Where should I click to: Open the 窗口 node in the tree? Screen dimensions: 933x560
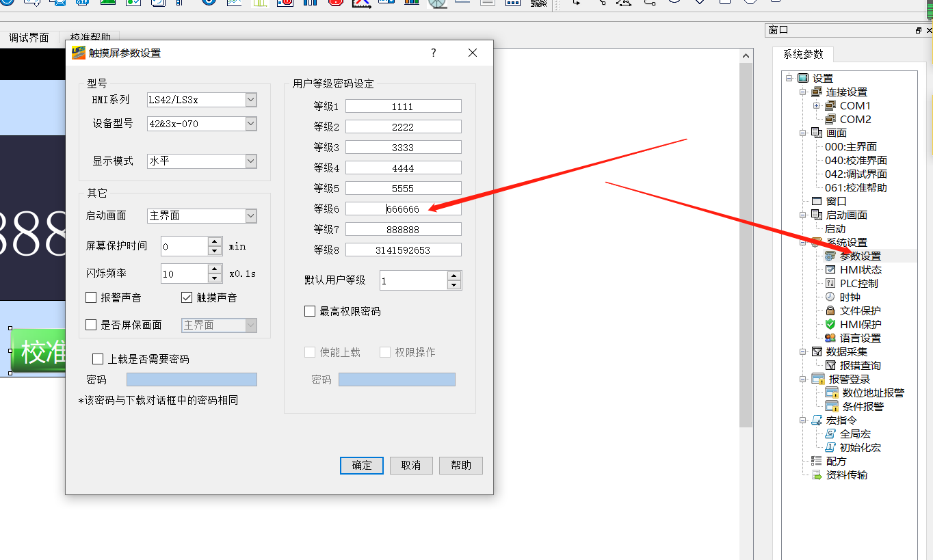pos(836,202)
